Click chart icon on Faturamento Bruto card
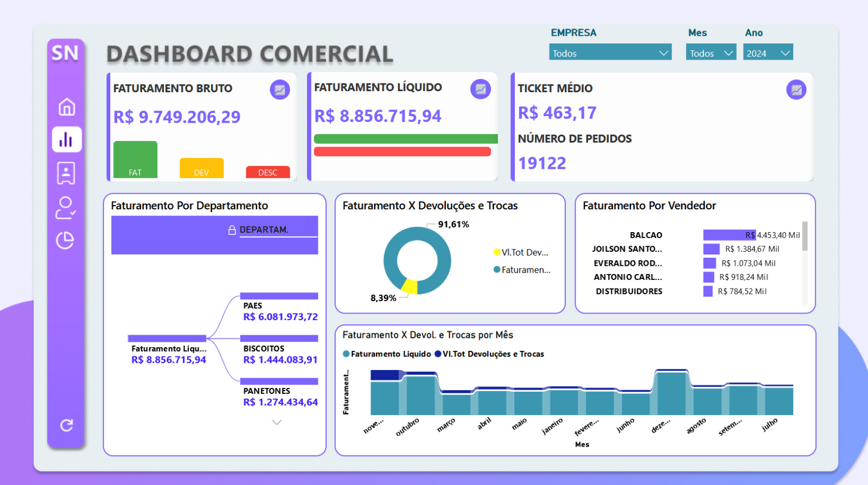Screen dimensions: 868x485 click(x=280, y=90)
